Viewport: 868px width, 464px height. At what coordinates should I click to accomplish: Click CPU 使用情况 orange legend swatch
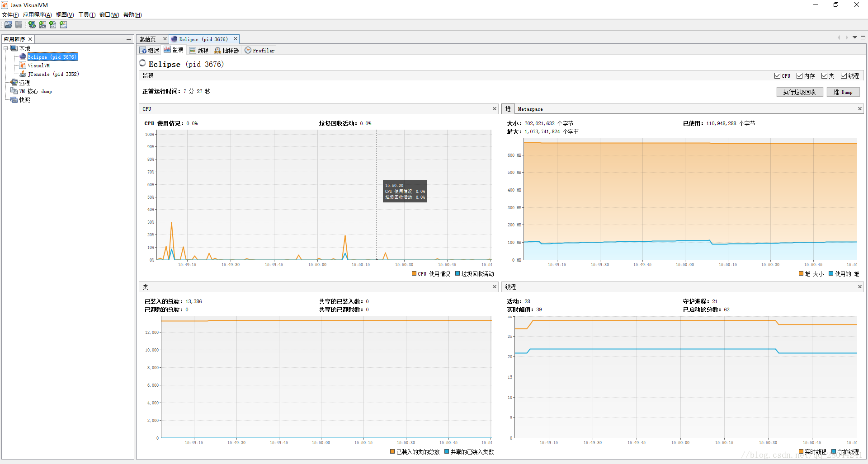pyautogui.click(x=414, y=273)
